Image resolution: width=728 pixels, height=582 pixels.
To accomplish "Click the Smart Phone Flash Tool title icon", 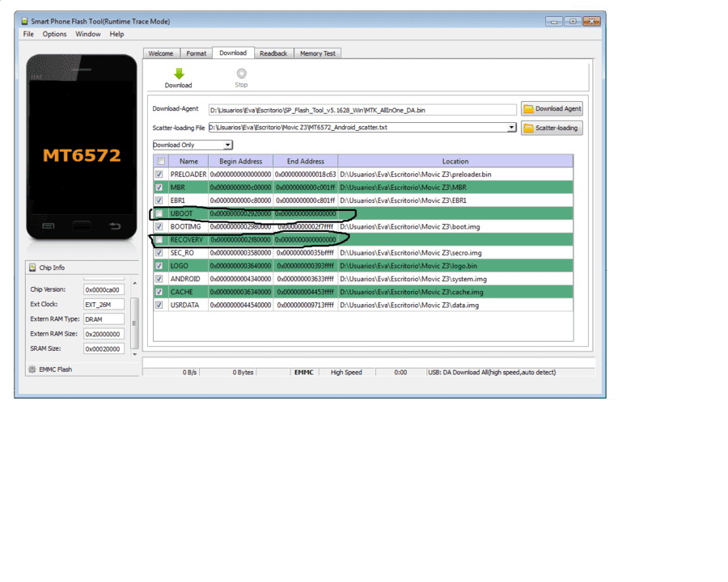I will tap(24, 21).
